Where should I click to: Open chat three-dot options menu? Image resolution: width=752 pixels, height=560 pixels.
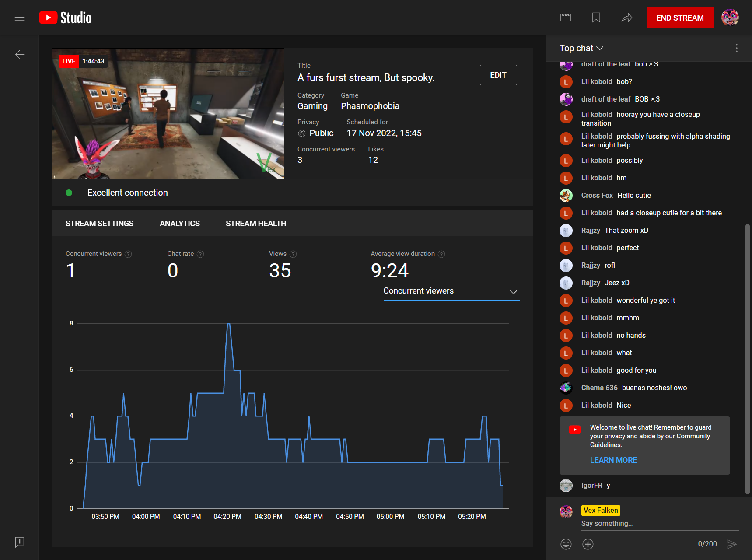[736, 48]
